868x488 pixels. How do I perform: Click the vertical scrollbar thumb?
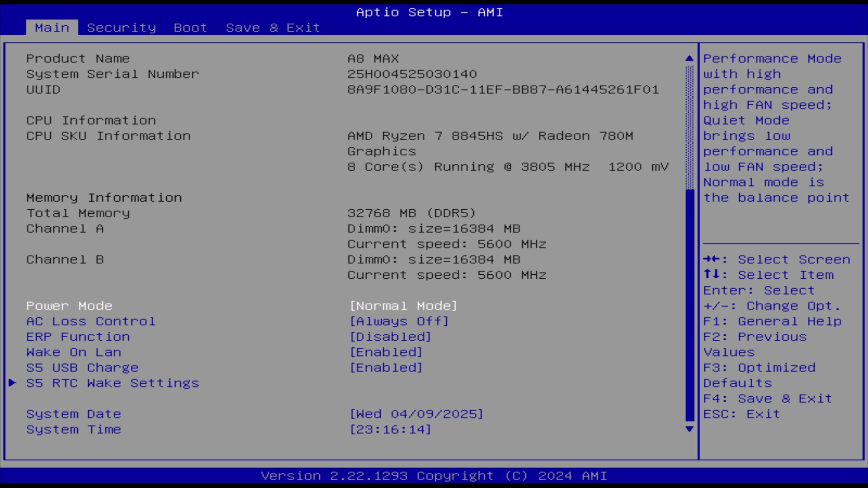[689, 305]
